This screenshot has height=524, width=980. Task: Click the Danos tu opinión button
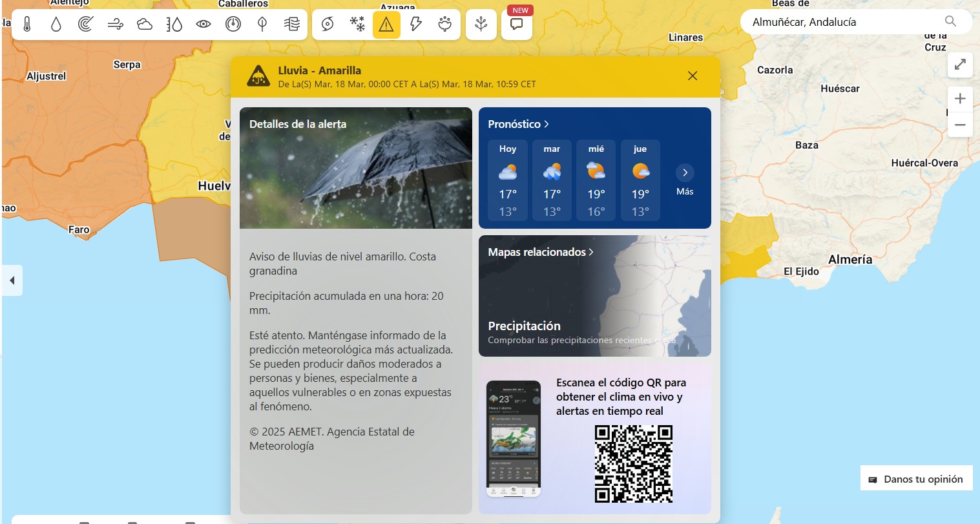pyautogui.click(x=916, y=479)
